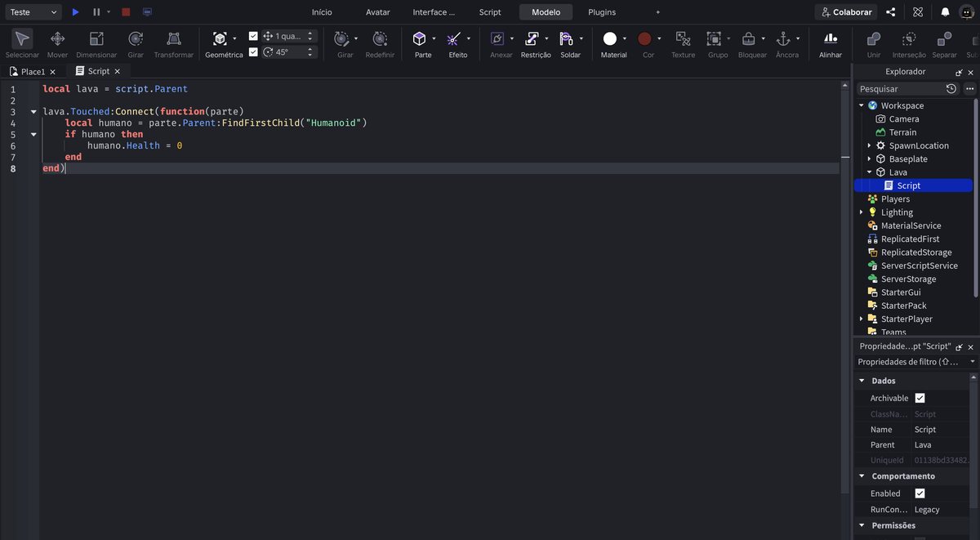Open the Alinhar align tool
Screen dimensions: 980x540
(x=831, y=38)
